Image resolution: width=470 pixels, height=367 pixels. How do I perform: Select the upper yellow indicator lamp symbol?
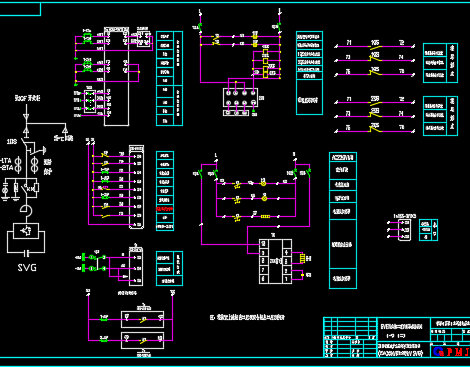coord(263,183)
